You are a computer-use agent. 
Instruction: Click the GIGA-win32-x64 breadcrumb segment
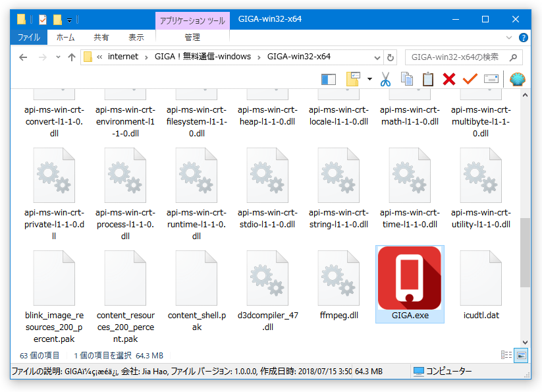click(x=298, y=57)
